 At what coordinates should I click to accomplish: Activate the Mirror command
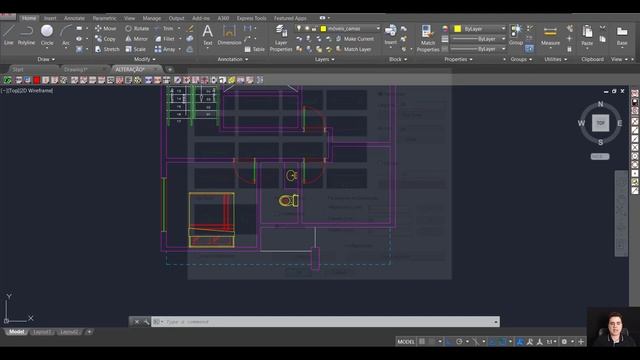point(136,39)
